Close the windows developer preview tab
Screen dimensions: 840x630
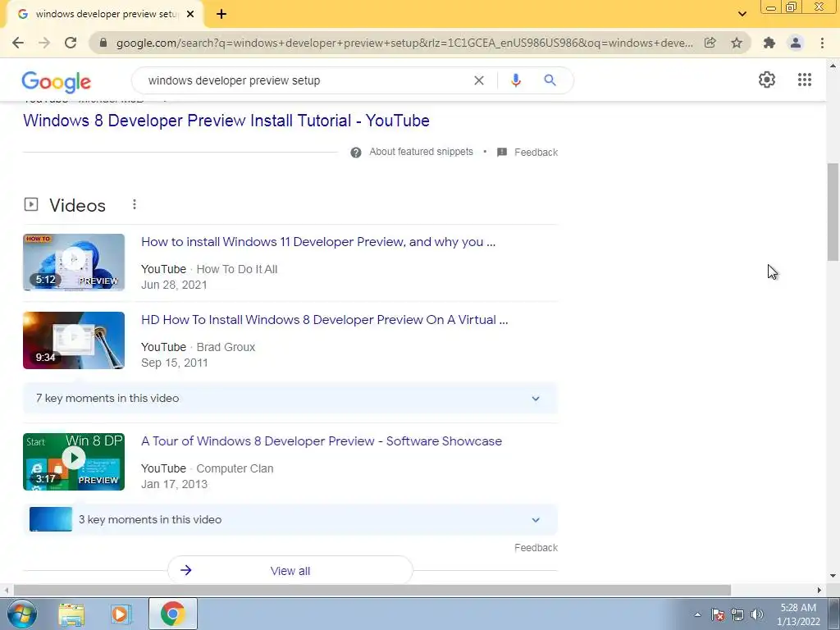tap(190, 15)
